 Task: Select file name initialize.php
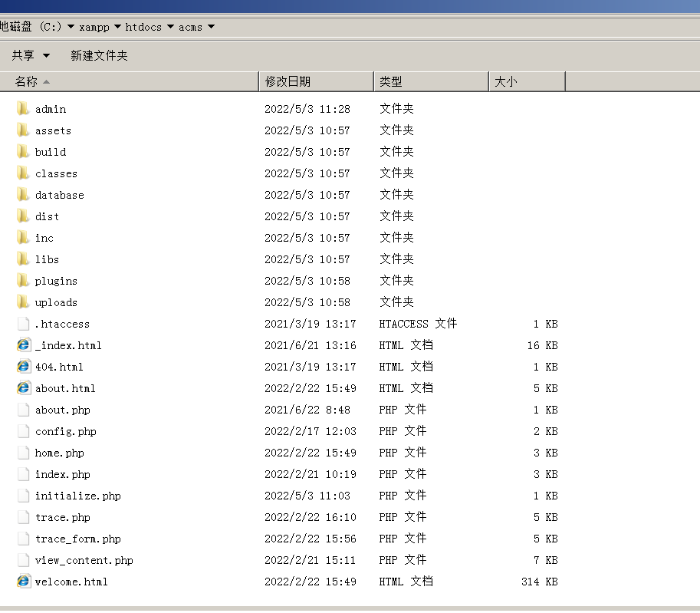point(78,496)
